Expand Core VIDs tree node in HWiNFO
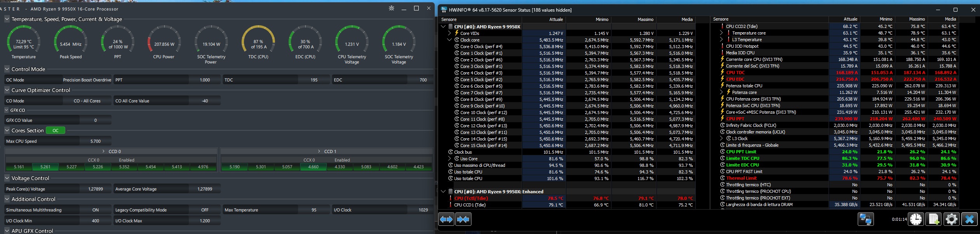980x234 pixels. click(x=449, y=33)
